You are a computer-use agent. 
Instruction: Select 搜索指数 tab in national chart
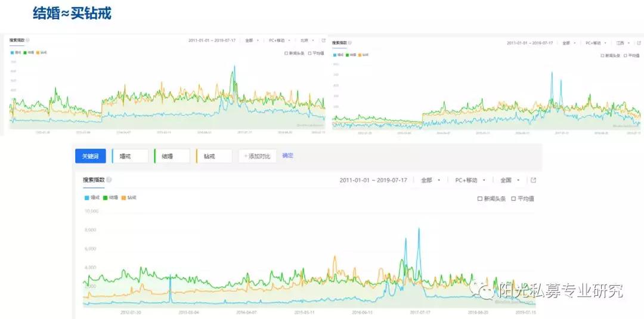coord(94,180)
